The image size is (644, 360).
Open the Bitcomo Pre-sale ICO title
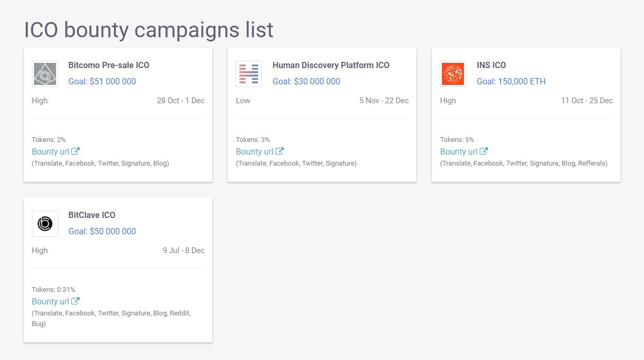[x=109, y=66]
